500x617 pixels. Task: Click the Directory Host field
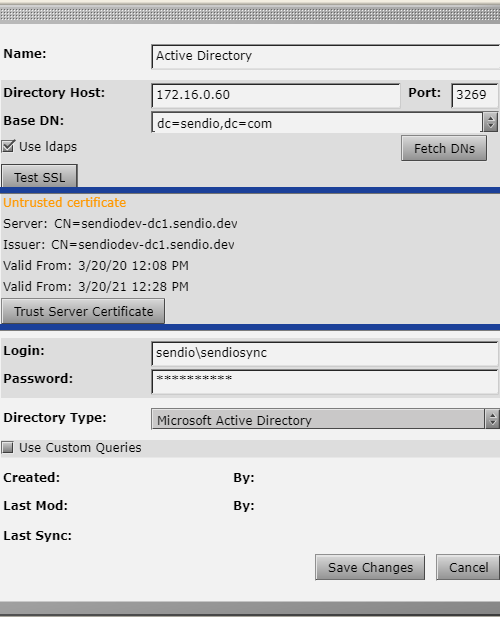coord(276,96)
